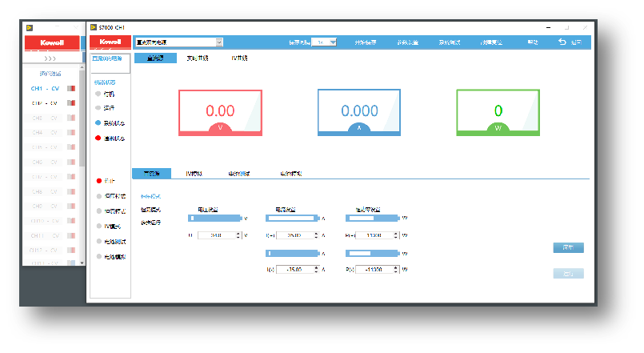This screenshot has height=353, width=644.
Task: Click the back arrow icon in top bar
Action: (562, 42)
